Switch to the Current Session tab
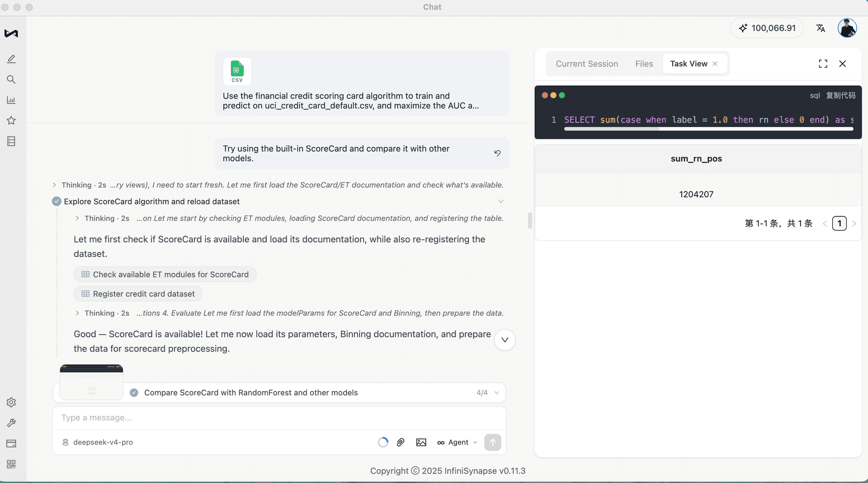 point(587,64)
